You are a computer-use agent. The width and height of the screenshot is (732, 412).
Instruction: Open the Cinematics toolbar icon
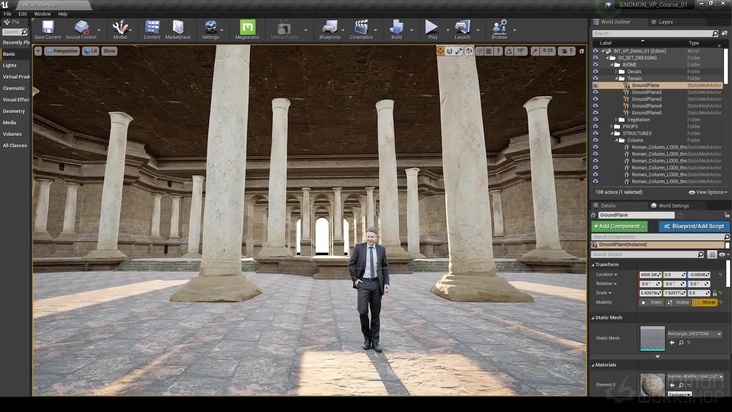point(361,28)
